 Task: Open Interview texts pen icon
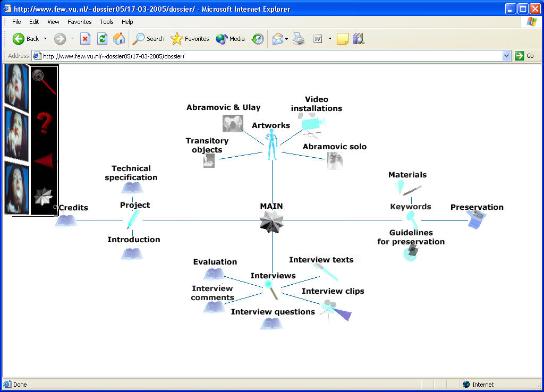[326, 272]
